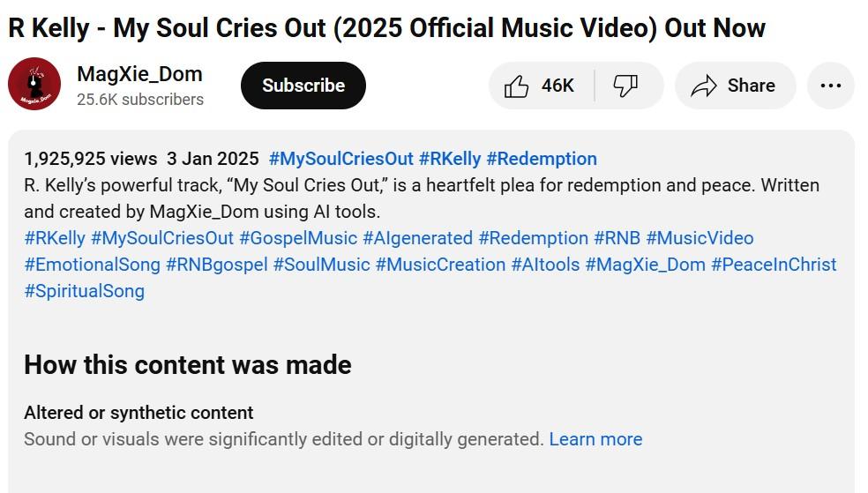Viewport: 868px width, 493px height.
Task: Open the #Redemption hashtag next to the date
Action: click(x=542, y=159)
